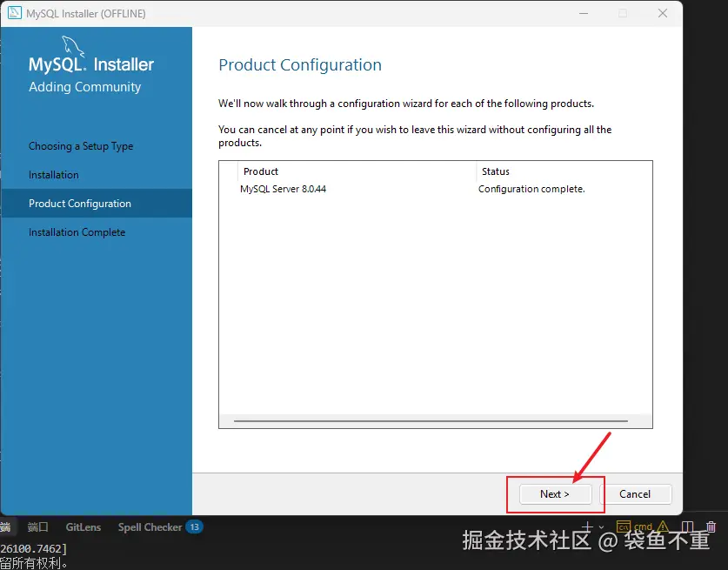Split the terminal with the split icon
The image size is (728, 570).
click(688, 526)
